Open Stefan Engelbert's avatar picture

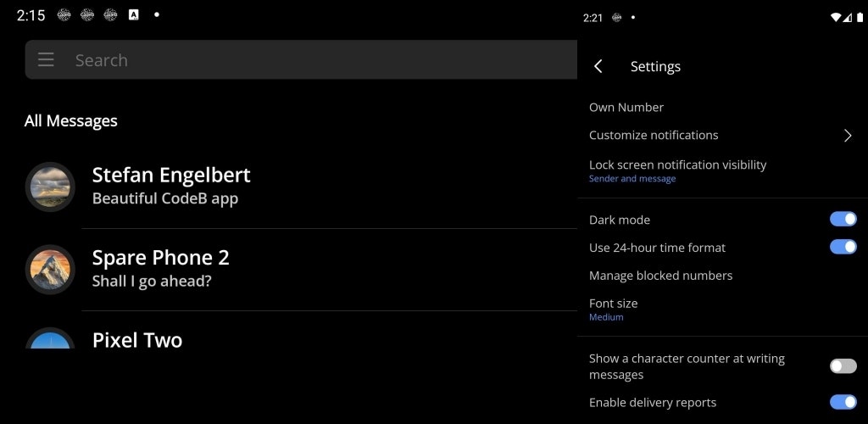pos(50,187)
